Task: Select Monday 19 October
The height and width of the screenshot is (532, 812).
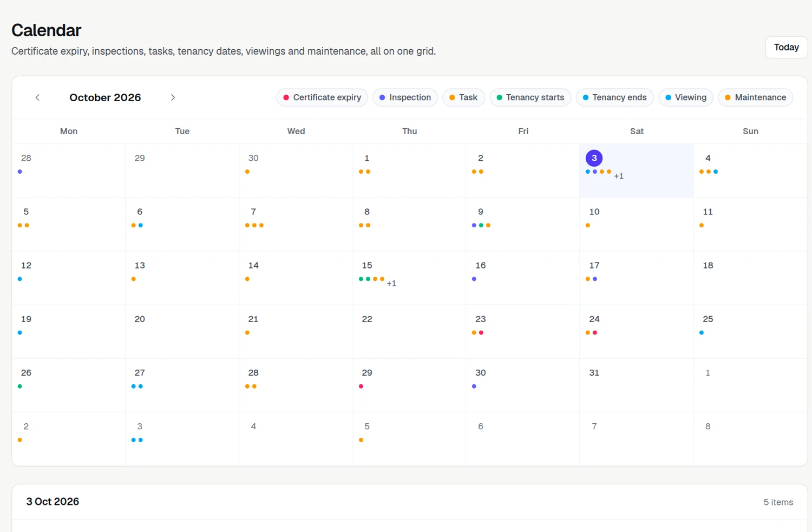Action: click(69, 331)
